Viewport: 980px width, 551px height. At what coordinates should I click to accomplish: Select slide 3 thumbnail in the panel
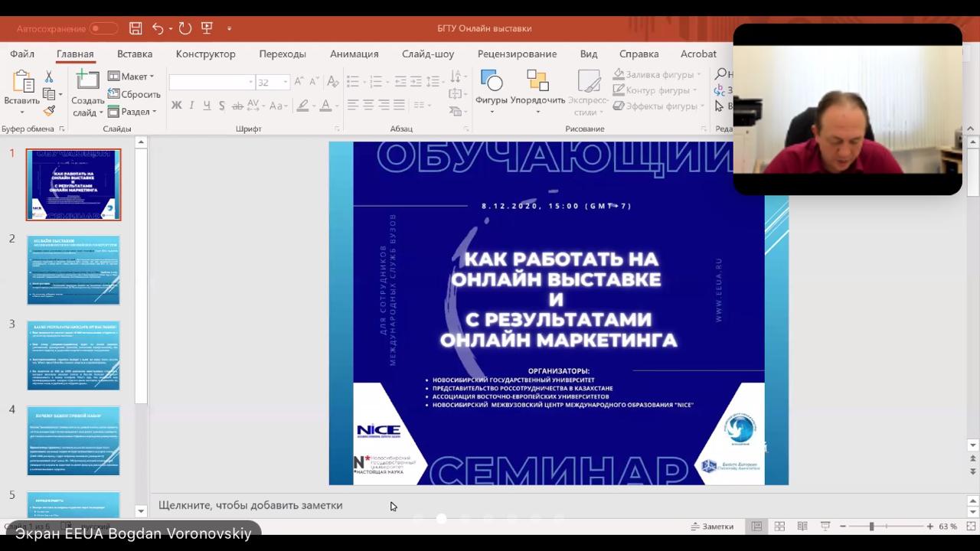coord(73,356)
